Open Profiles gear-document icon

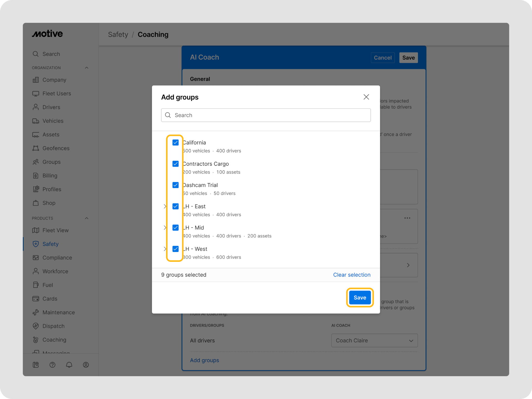point(36,189)
